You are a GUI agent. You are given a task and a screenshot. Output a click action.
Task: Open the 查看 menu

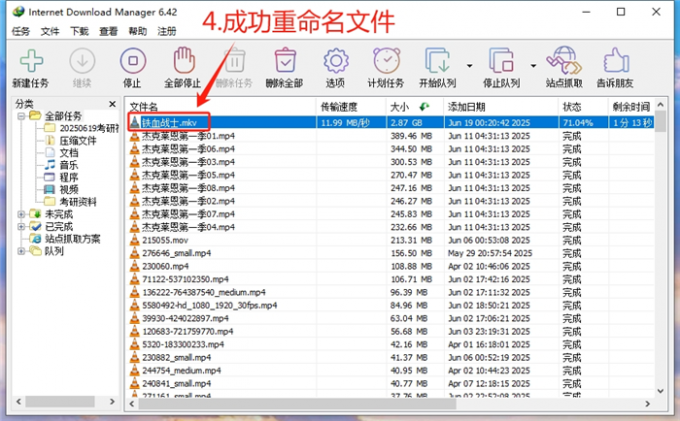(108, 31)
